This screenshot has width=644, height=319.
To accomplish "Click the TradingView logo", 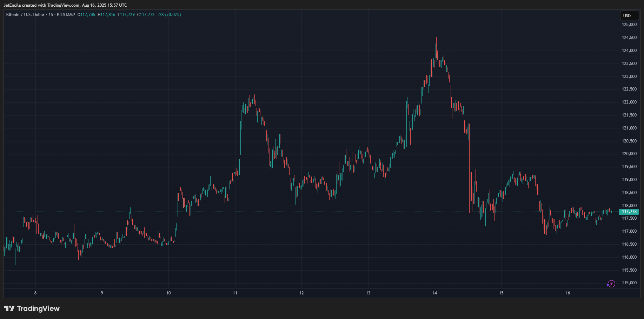I will coord(32,308).
